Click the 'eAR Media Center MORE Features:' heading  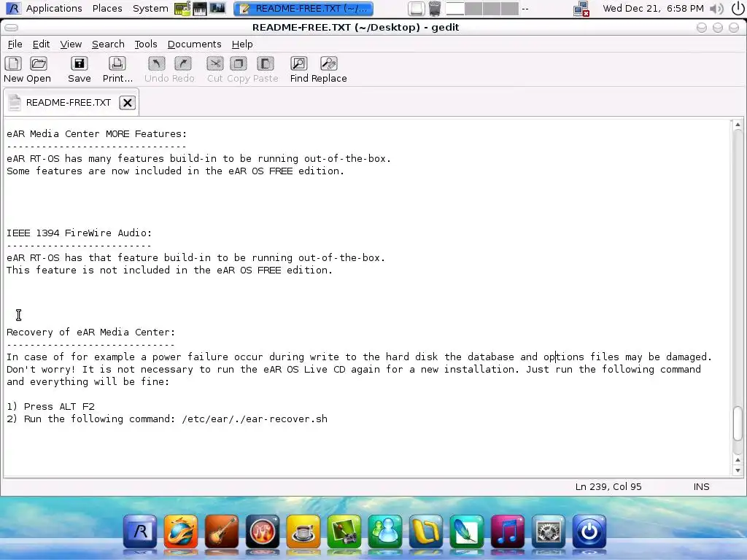pos(97,134)
